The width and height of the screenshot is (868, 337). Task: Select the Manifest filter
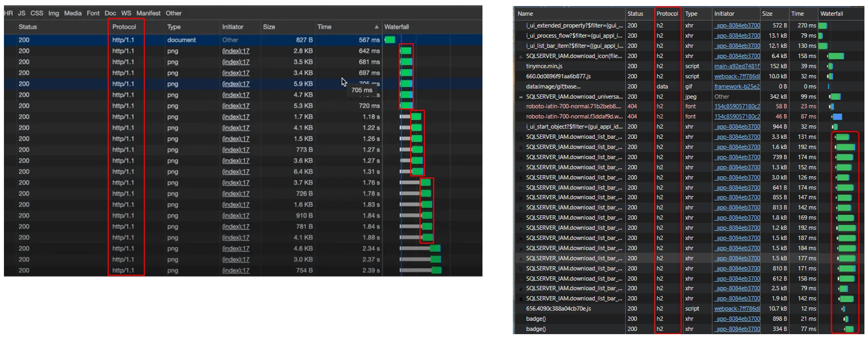(148, 13)
